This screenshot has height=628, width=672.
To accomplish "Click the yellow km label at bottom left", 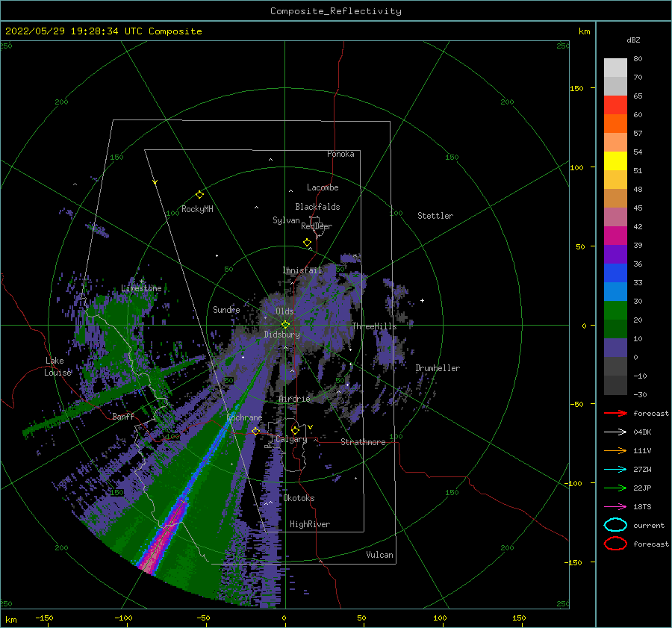I will pyautogui.click(x=10, y=620).
